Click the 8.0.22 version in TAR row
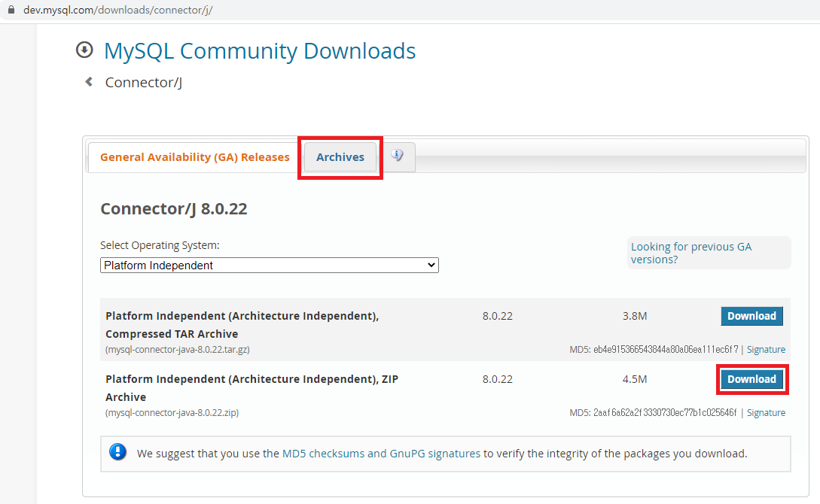Screen dimensions: 820x504 [497, 316]
